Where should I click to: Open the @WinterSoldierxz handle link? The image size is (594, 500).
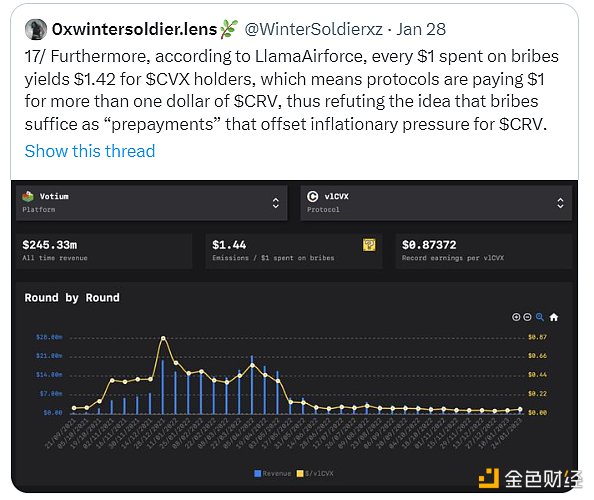tap(313, 29)
